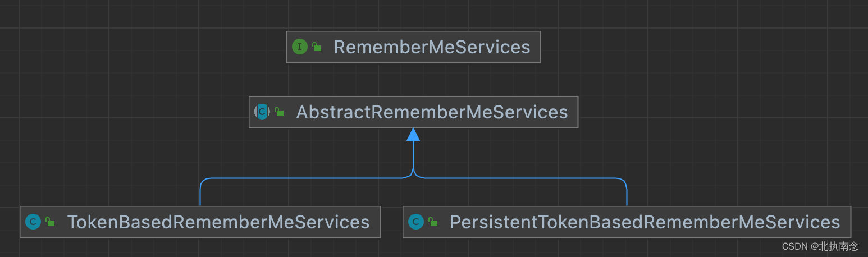Select the RememberMeServices interface node label
The width and height of the screenshot is (868, 257).
[x=432, y=47]
